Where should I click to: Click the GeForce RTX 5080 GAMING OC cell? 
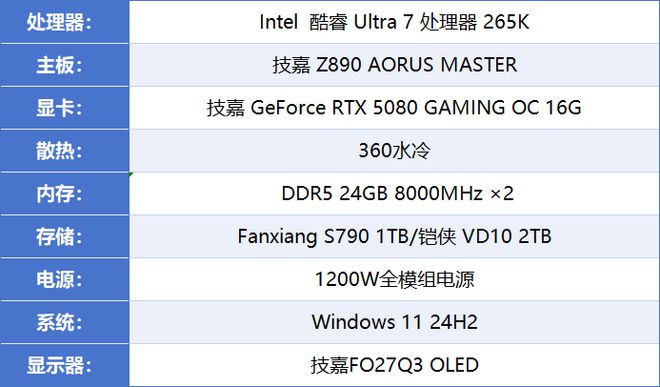click(394, 108)
